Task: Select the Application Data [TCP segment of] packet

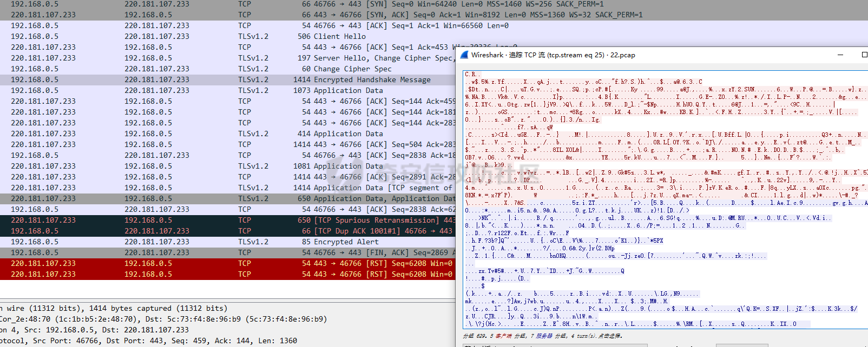Action: click(228, 188)
